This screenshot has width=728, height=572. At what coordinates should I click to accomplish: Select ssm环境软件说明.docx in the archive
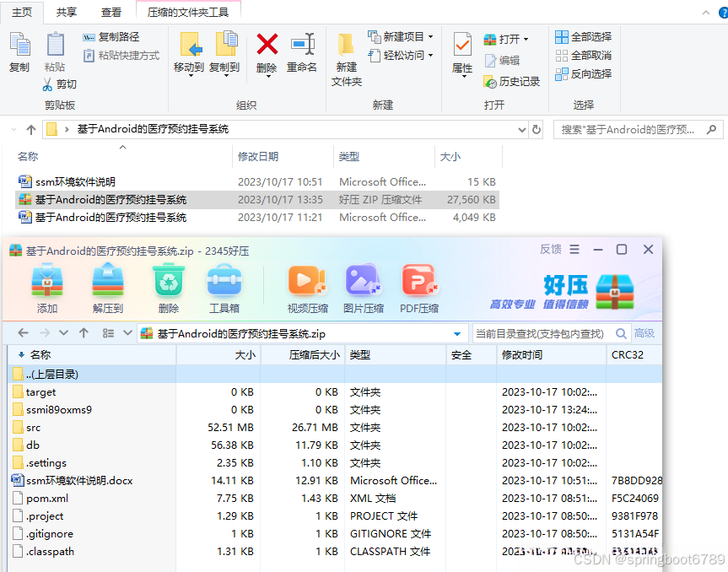[335, 481]
